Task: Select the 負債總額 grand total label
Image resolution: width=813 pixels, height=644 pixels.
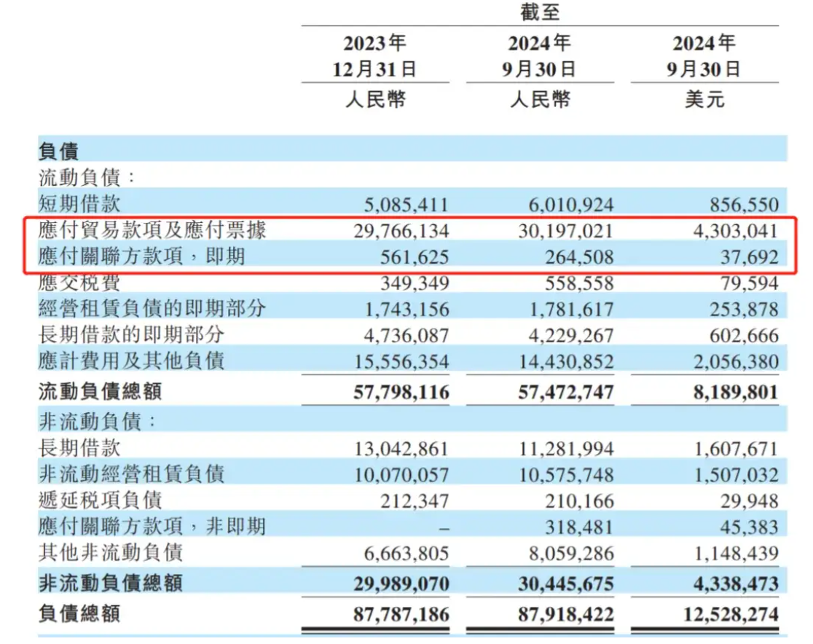Action: pyautogui.click(x=79, y=613)
